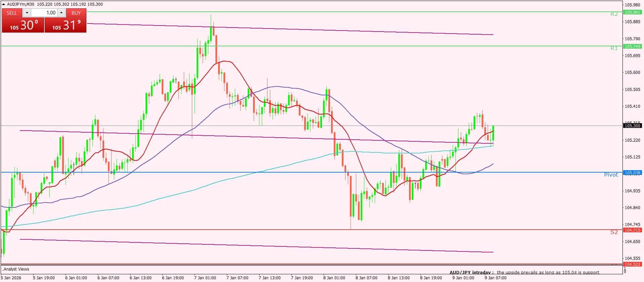Select the 104.715 S2 price tag
Image resolution: width=644 pixels, height=282 pixels.
632,230
